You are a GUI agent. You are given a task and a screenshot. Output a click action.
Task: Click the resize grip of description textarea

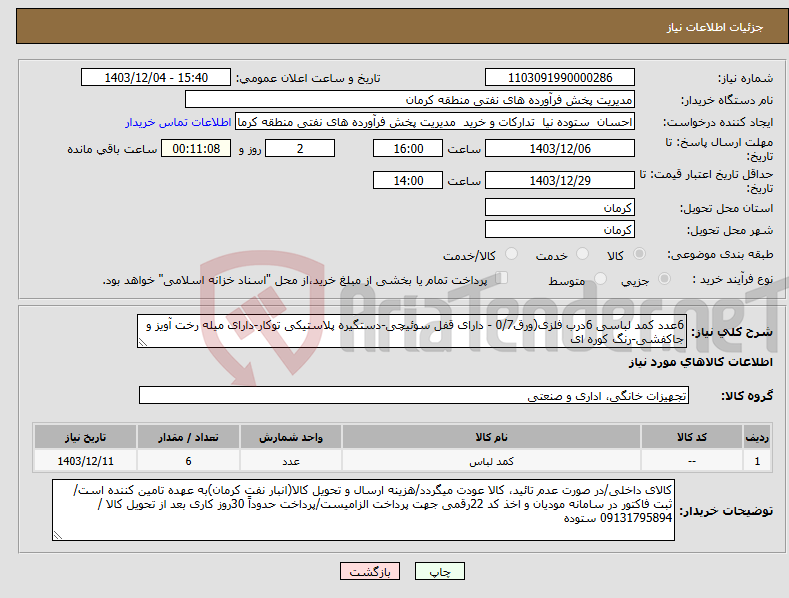tap(142, 342)
